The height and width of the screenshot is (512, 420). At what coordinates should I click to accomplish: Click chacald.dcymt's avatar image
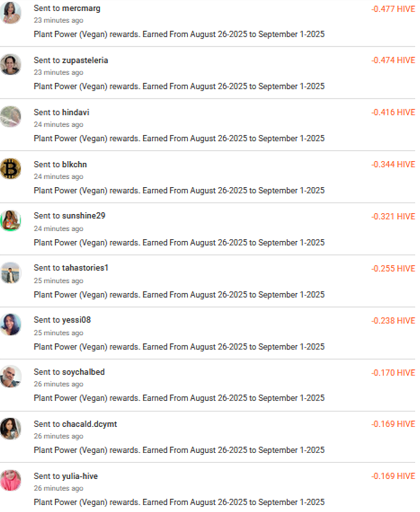pyautogui.click(x=10, y=428)
